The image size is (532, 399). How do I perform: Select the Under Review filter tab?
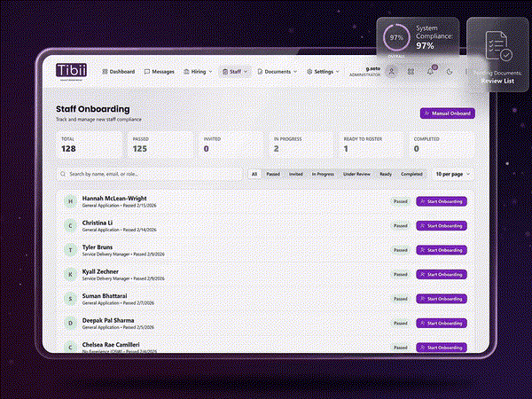356,174
